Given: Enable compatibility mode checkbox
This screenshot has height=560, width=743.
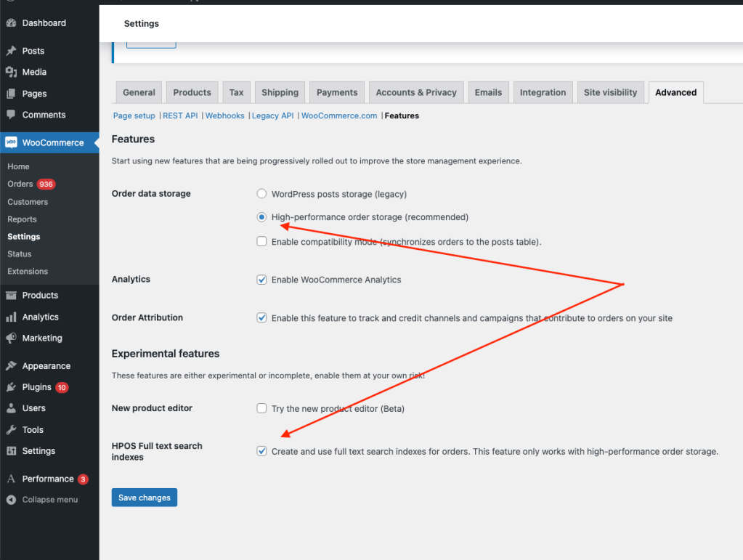Looking at the screenshot, I should [x=261, y=242].
